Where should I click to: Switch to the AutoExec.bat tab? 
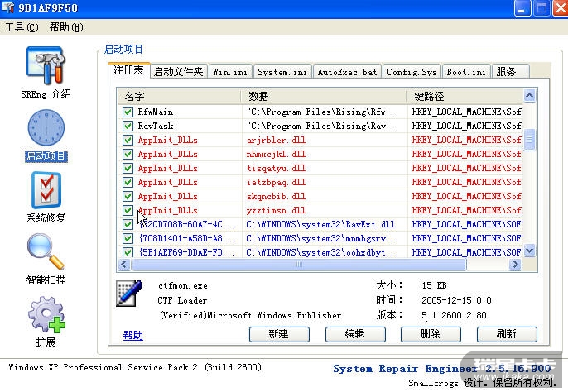pyautogui.click(x=347, y=72)
